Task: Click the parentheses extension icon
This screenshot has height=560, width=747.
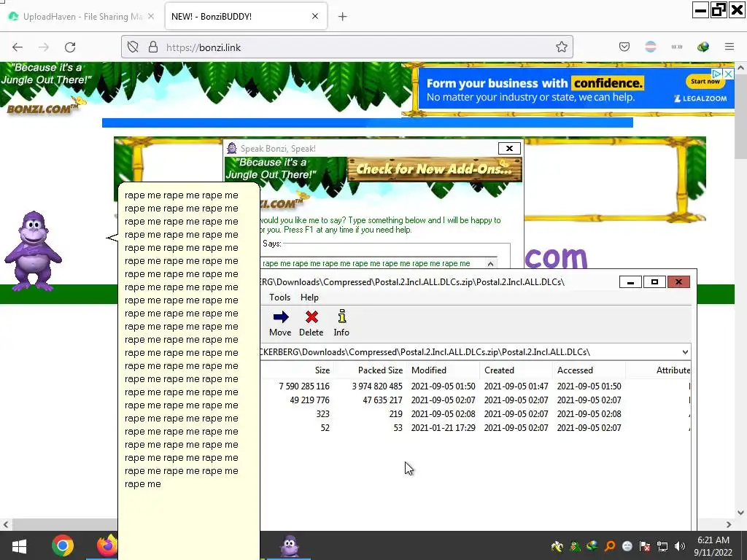Action: click(676, 47)
